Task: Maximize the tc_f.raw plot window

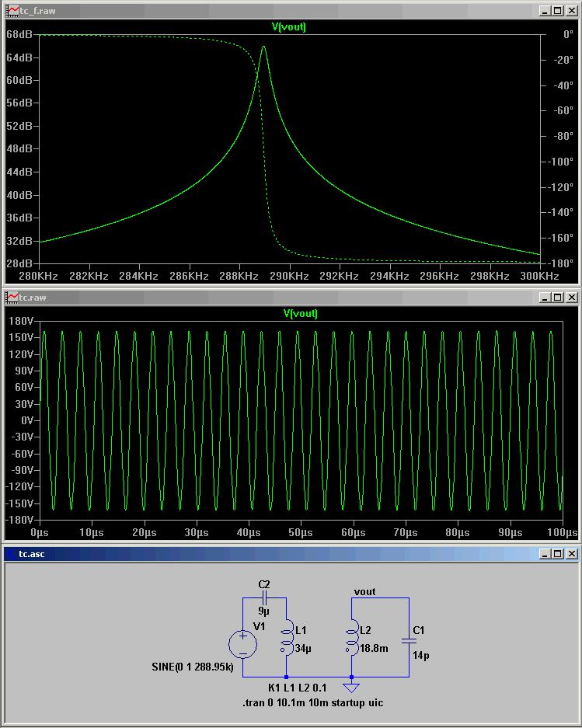Action: coord(559,11)
